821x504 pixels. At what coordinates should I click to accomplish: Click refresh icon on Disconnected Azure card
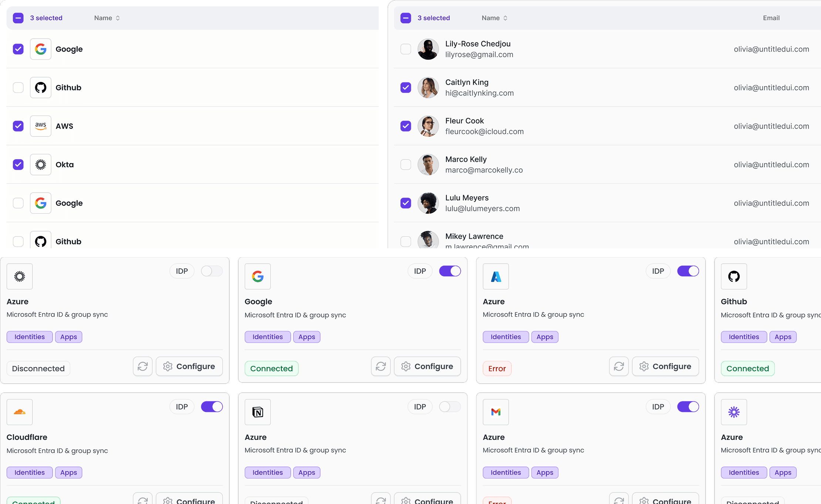pyautogui.click(x=143, y=366)
